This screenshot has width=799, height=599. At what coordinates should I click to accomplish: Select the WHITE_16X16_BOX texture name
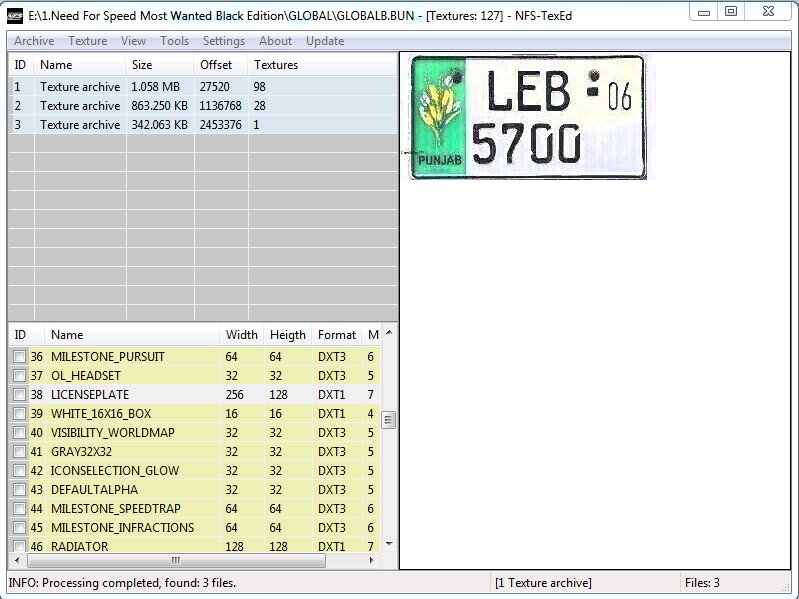pyautogui.click(x=101, y=414)
